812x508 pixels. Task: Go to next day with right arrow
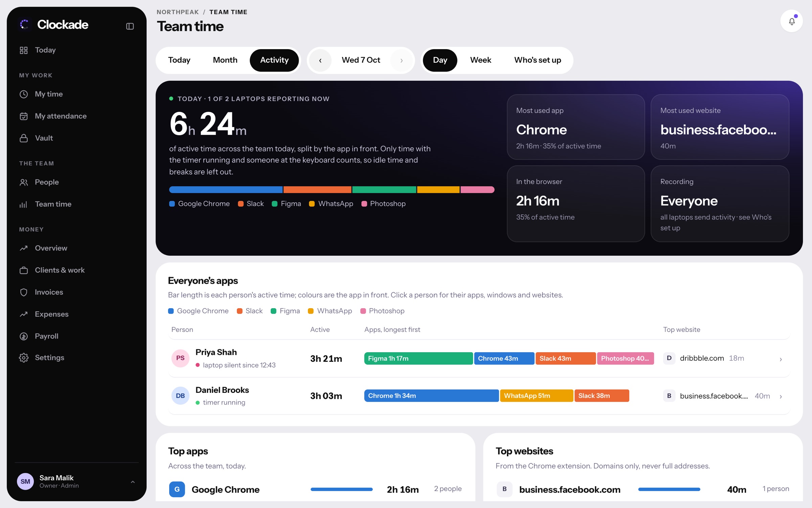[x=401, y=60]
